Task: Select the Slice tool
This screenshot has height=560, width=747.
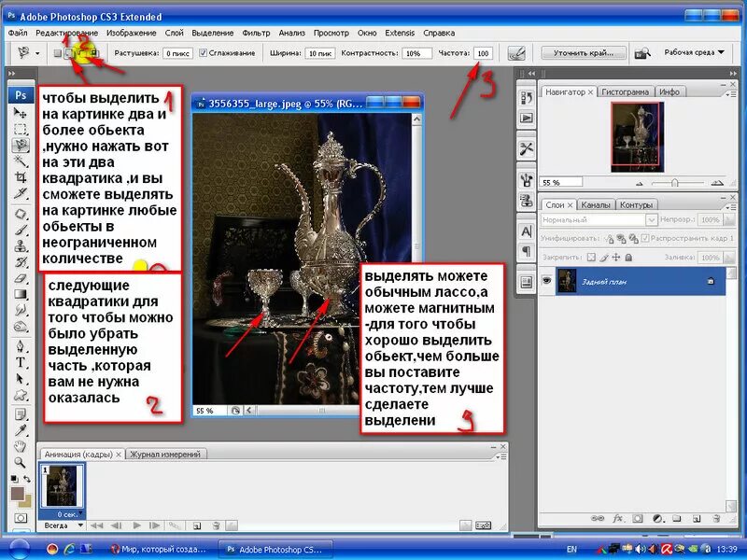Action: point(20,193)
